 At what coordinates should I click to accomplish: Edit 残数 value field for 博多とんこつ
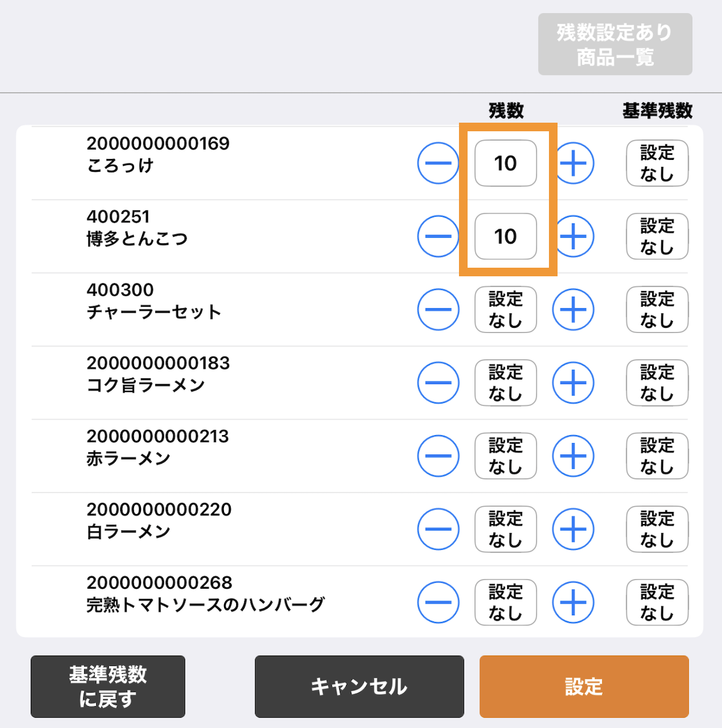click(x=505, y=236)
